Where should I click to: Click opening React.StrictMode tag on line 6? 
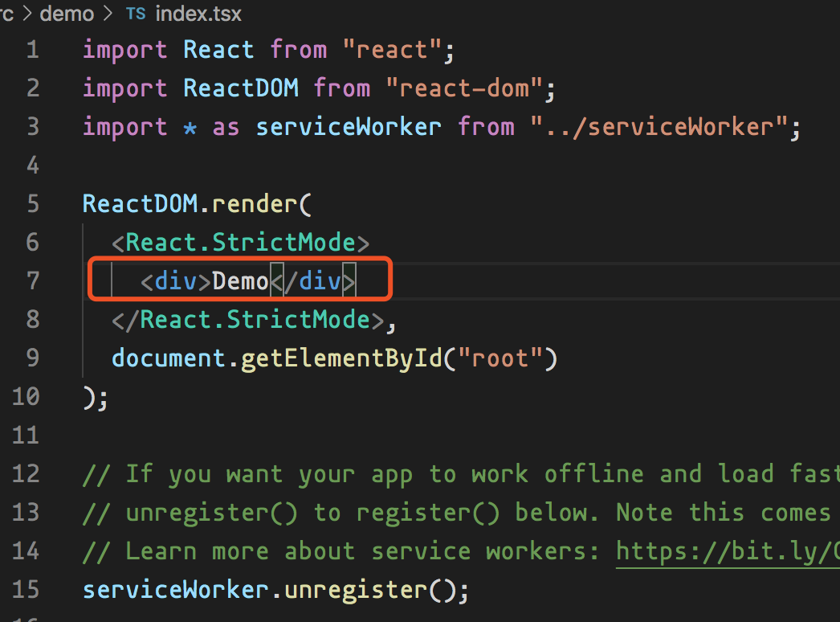pos(240,243)
